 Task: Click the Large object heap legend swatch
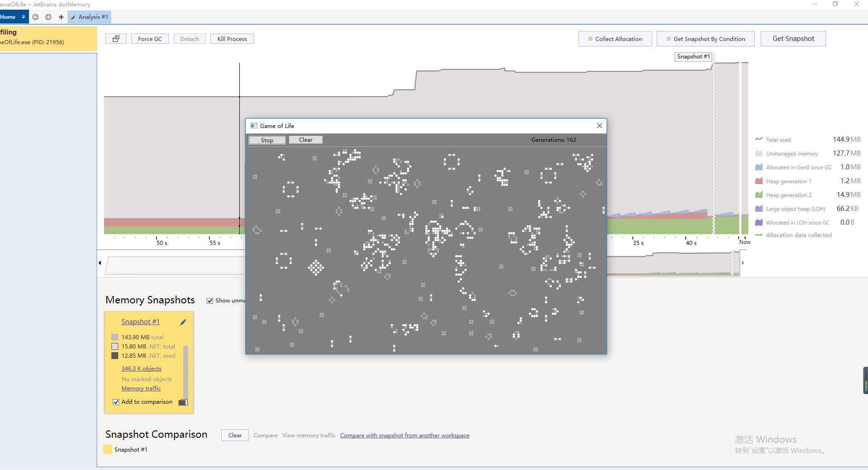tap(759, 209)
